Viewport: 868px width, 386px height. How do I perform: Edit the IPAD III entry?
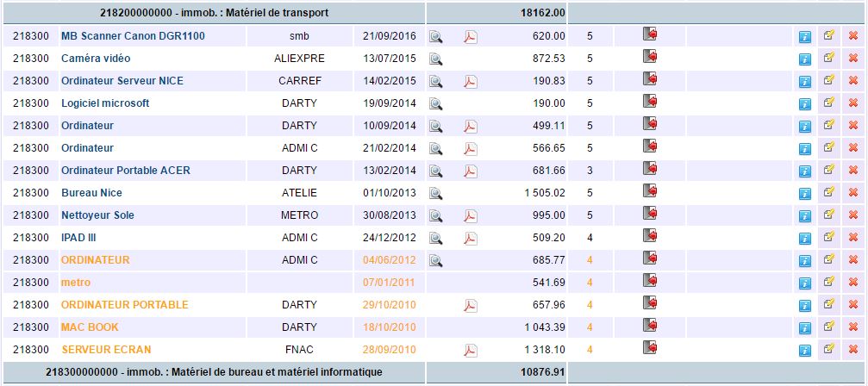(829, 237)
